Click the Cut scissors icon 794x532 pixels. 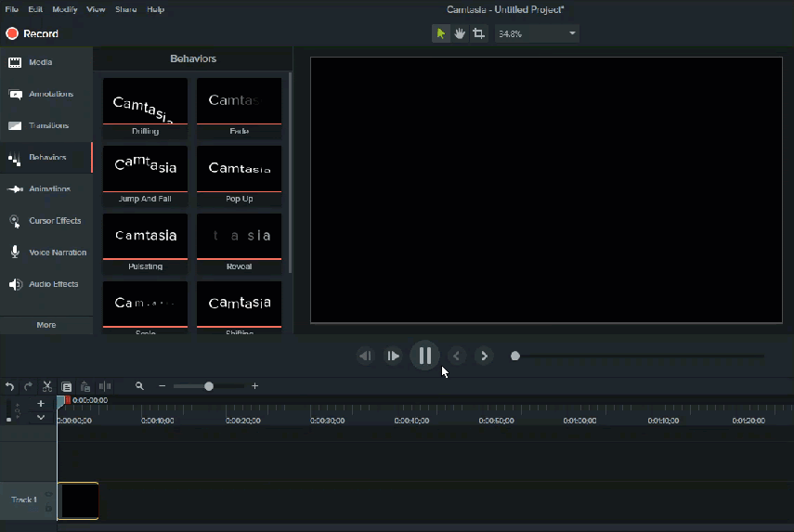47,387
